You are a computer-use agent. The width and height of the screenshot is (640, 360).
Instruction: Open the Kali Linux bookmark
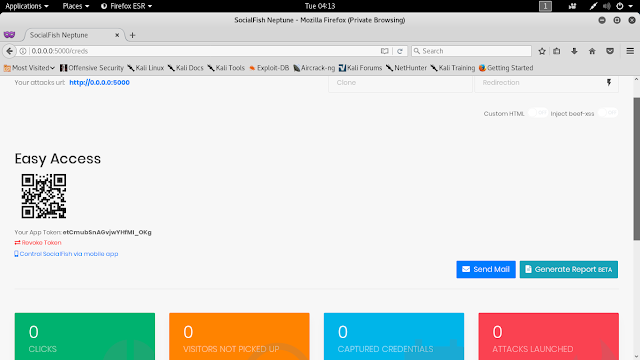[x=145, y=68]
